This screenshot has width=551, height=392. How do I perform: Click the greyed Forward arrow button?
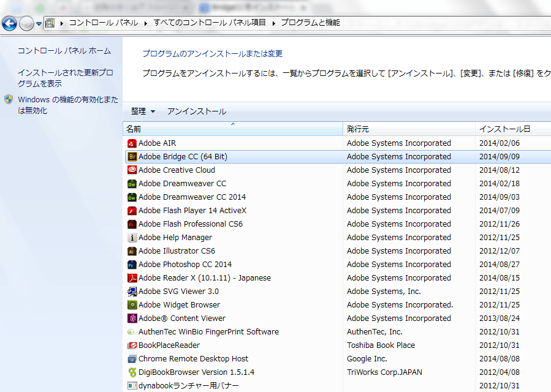tap(26, 23)
